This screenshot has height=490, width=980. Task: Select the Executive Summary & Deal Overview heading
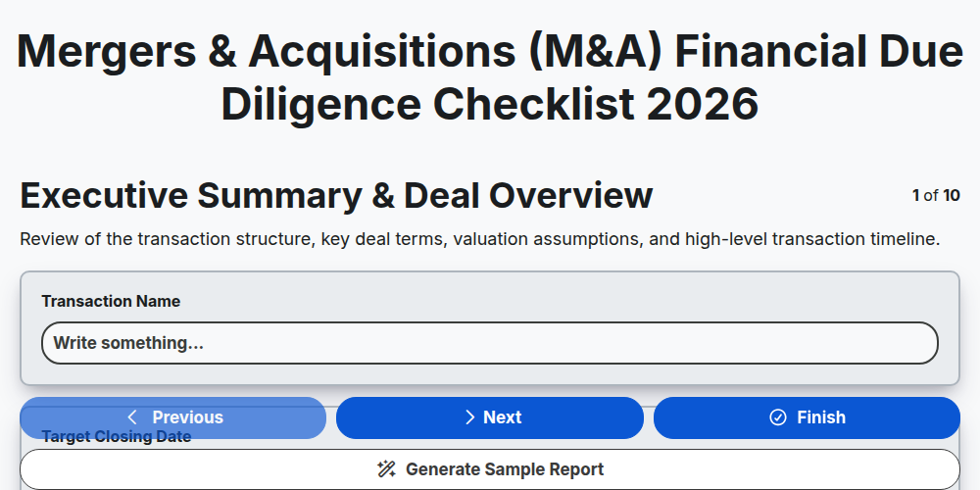(x=336, y=196)
